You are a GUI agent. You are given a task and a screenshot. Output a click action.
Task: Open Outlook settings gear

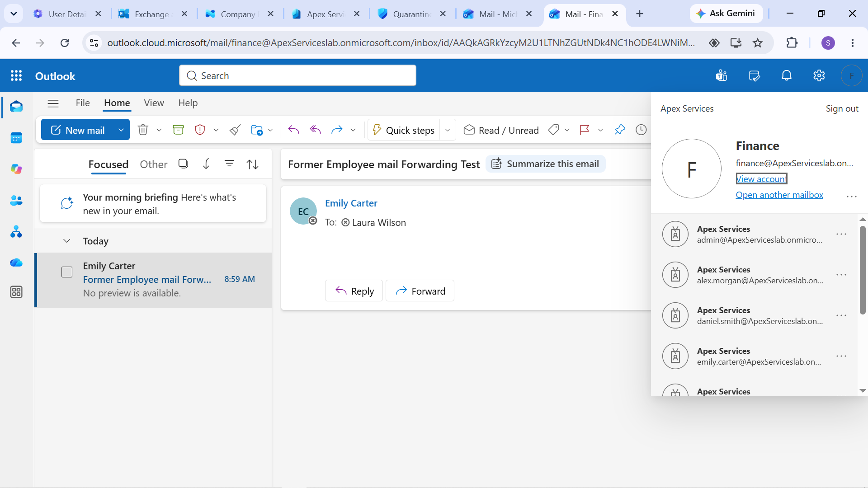(819, 75)
